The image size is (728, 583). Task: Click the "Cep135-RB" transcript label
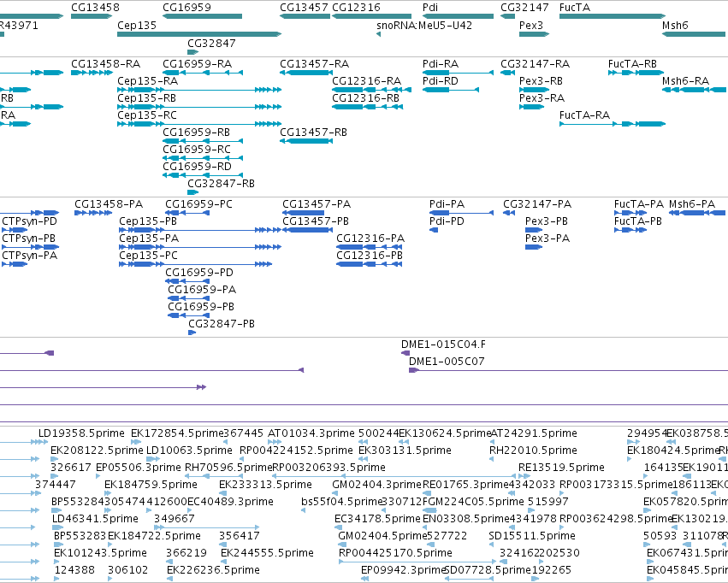(x=147, y=98)
